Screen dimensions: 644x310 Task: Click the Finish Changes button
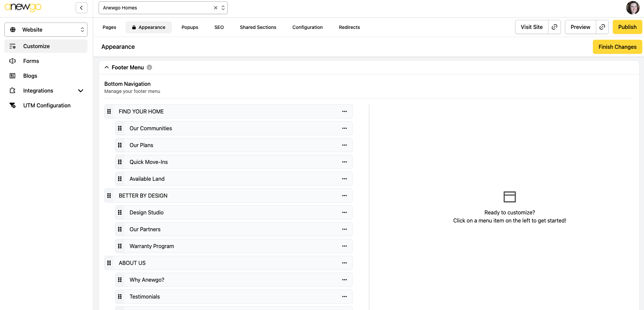tap(617, 47)
